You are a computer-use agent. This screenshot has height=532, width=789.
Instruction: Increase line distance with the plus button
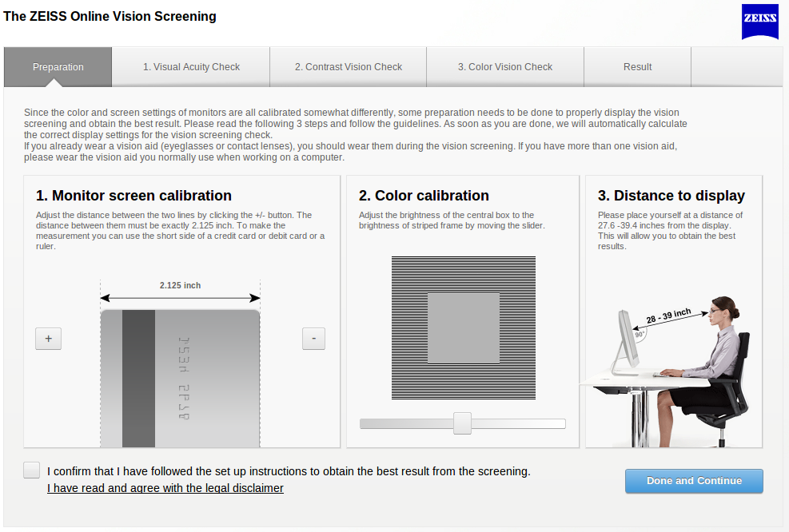(x=48, y=339)
